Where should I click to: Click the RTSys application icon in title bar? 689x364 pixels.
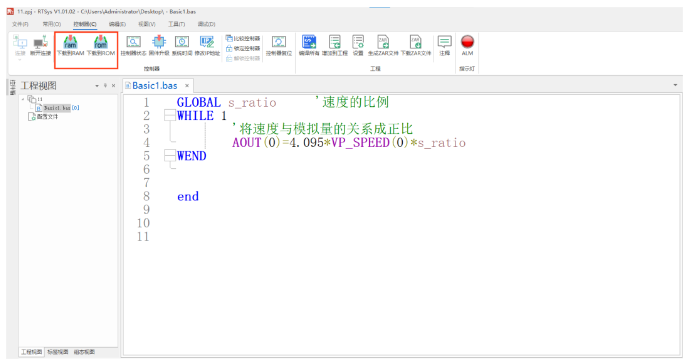[10, 11]
